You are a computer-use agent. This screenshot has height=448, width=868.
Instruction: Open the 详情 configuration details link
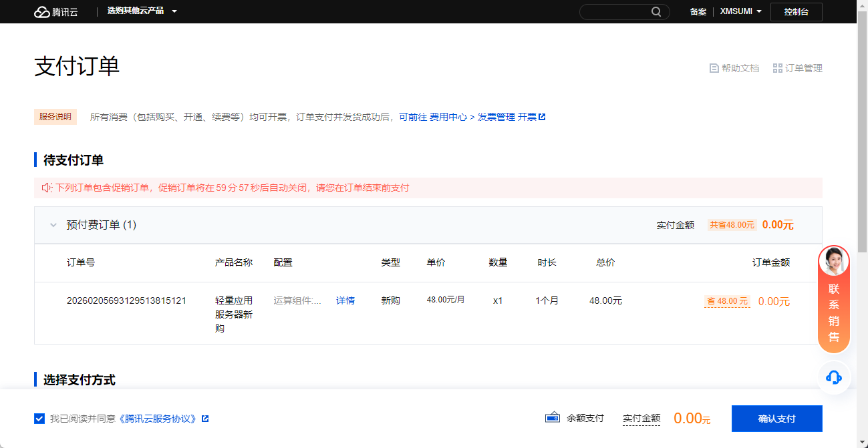(x=345, y=300)
